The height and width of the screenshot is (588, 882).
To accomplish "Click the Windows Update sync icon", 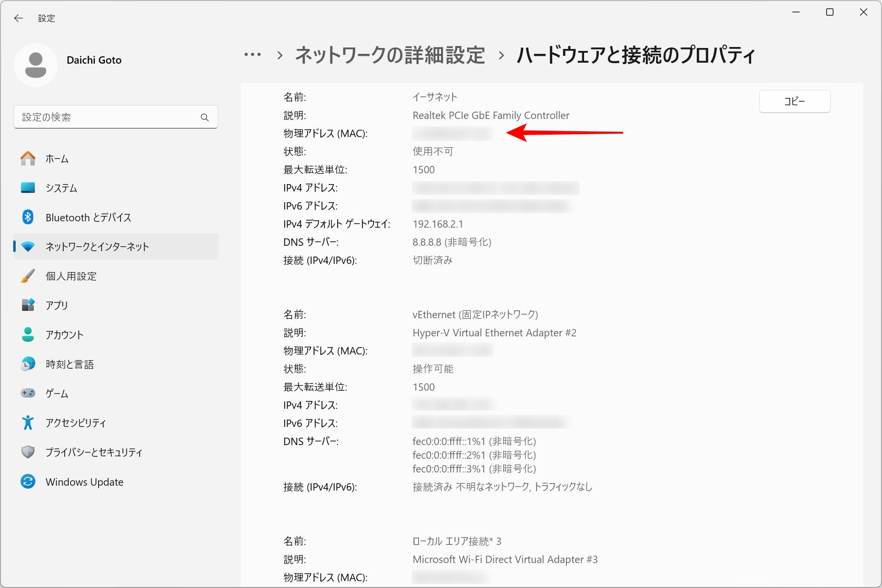I will tap(28, 482).
